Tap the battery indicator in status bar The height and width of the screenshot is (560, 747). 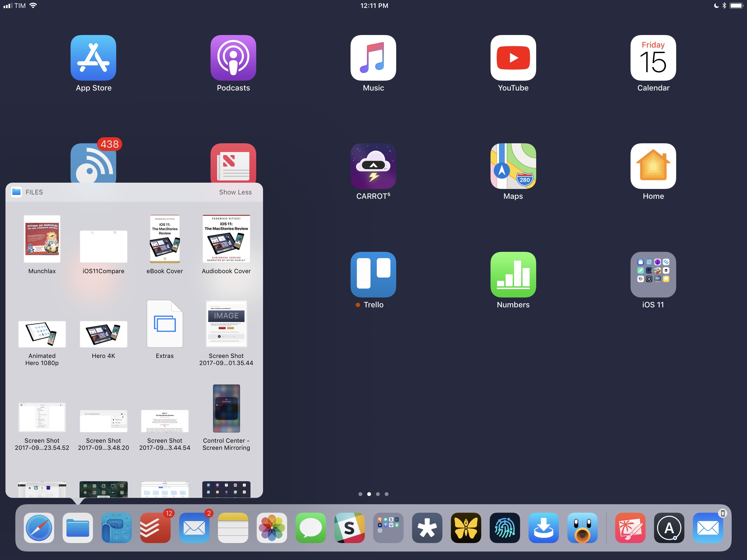point(737,6)
